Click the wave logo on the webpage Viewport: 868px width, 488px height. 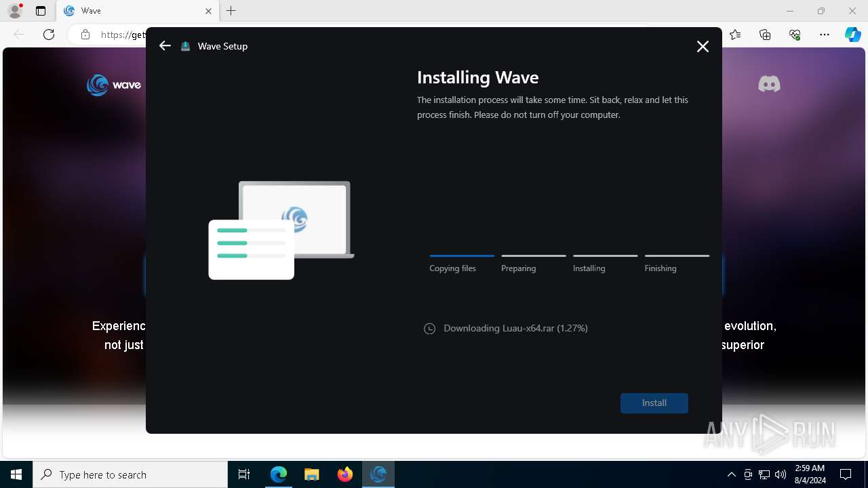click(114, 85)
